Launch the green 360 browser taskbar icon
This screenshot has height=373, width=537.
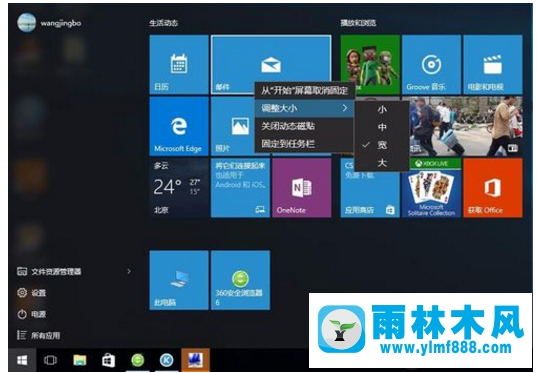pyautogui.click(x=138, y=360)
